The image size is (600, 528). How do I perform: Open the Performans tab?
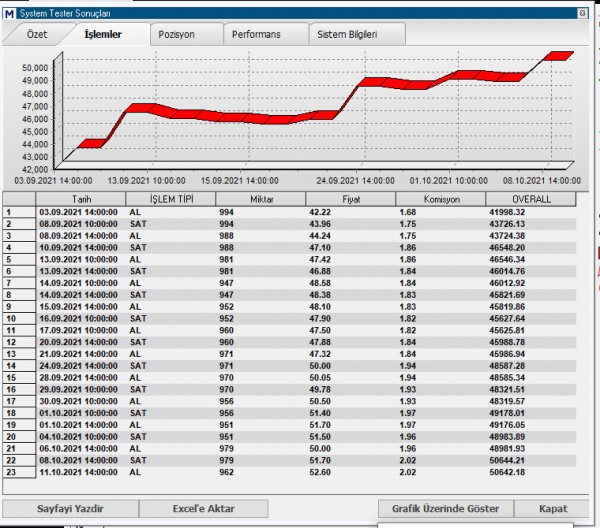256,34
